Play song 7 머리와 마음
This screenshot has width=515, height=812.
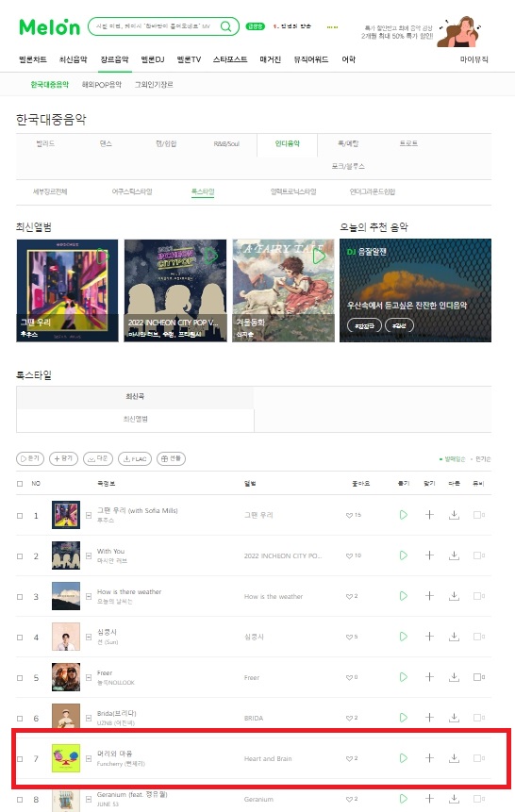point(403,758)
